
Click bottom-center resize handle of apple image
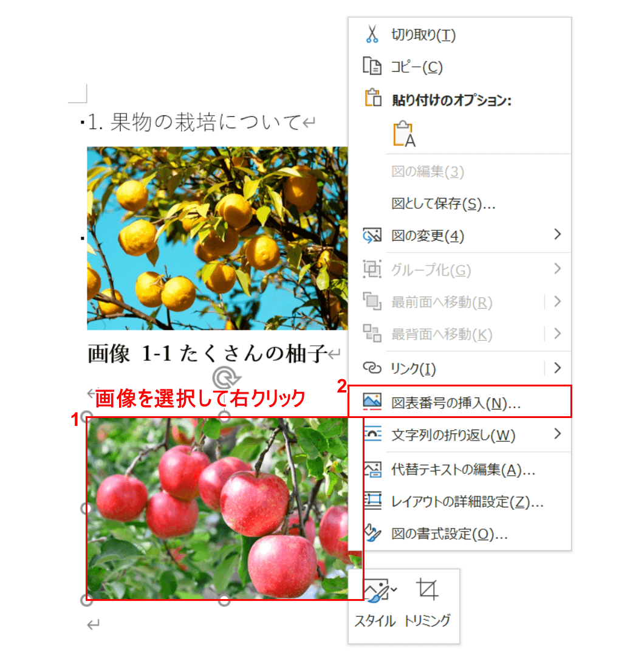pyautogui.click(x=224, y=600)
